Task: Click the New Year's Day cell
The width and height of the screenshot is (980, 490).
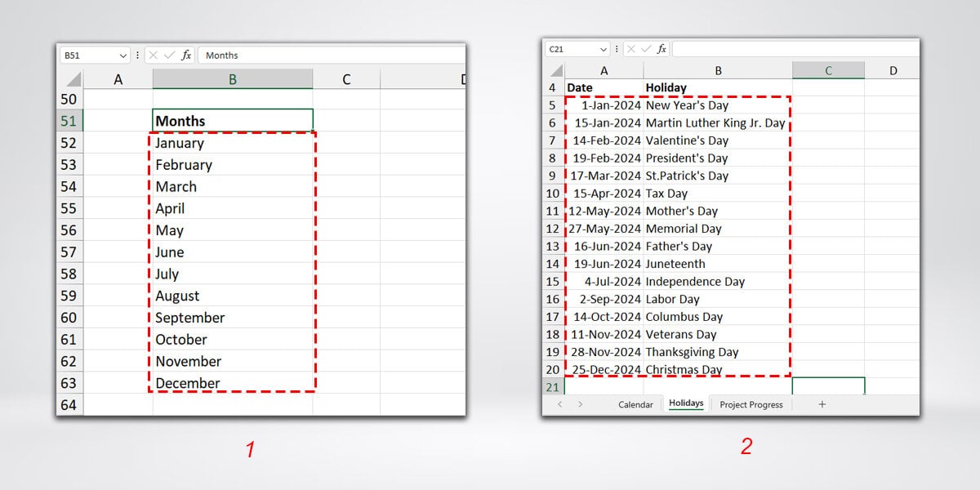Action: 718,105
